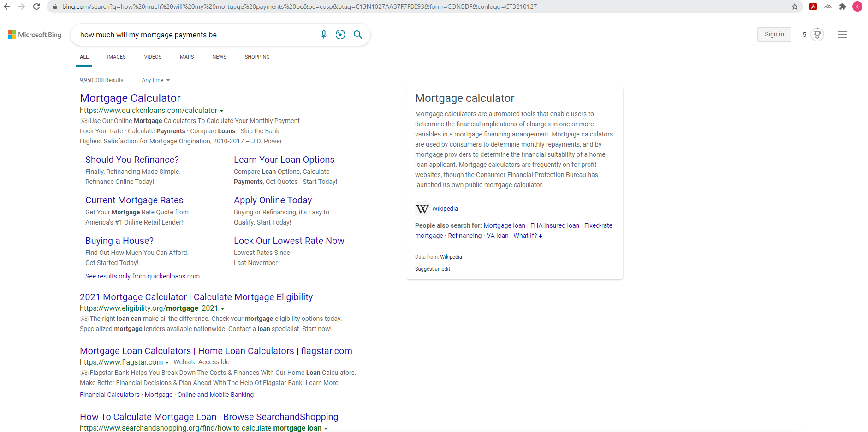
Task: Click the Microsoft Bing logo
Action: (35, 35)
